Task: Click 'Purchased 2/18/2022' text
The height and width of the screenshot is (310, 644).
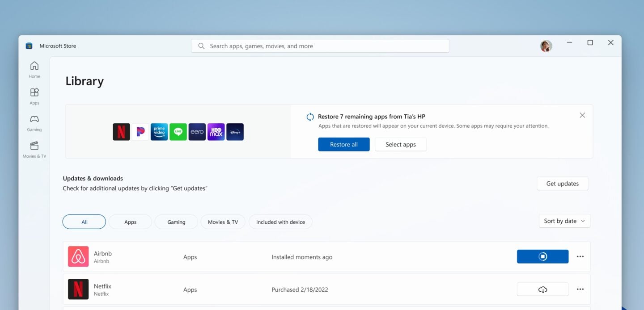Action: tap(300, 289)
